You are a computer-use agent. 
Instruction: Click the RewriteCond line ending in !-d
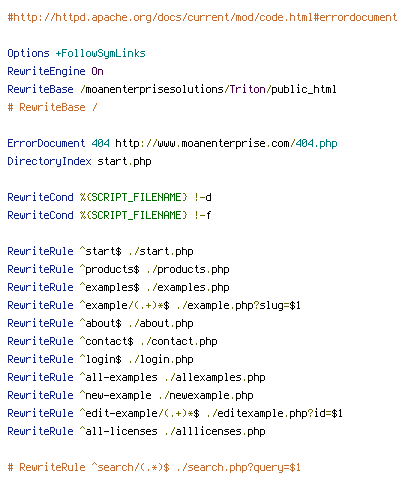109,197
